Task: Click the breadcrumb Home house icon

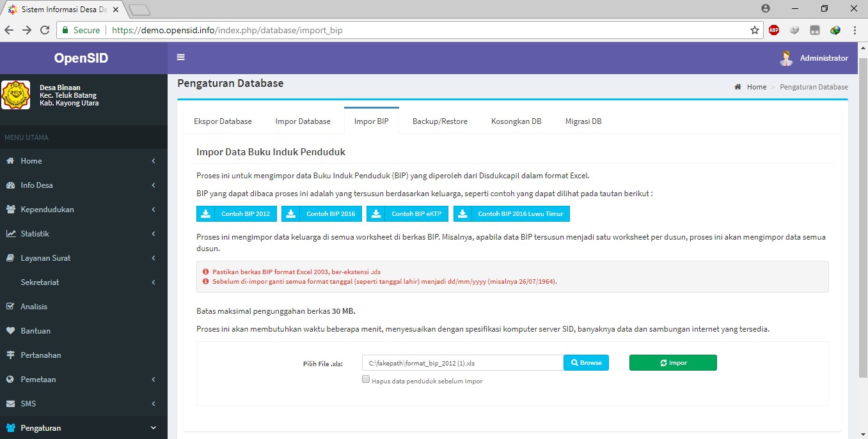Action: [738, 87]
